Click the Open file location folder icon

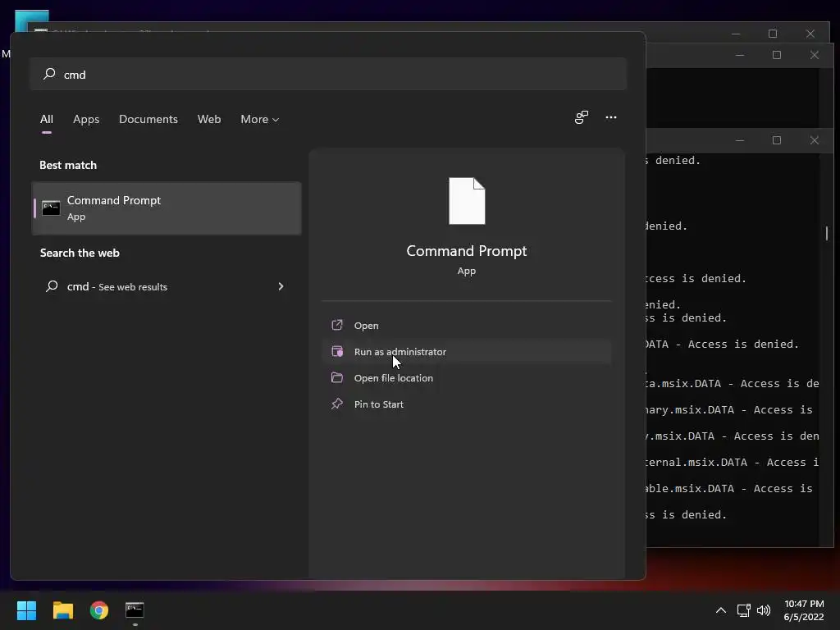click(337, 377)
